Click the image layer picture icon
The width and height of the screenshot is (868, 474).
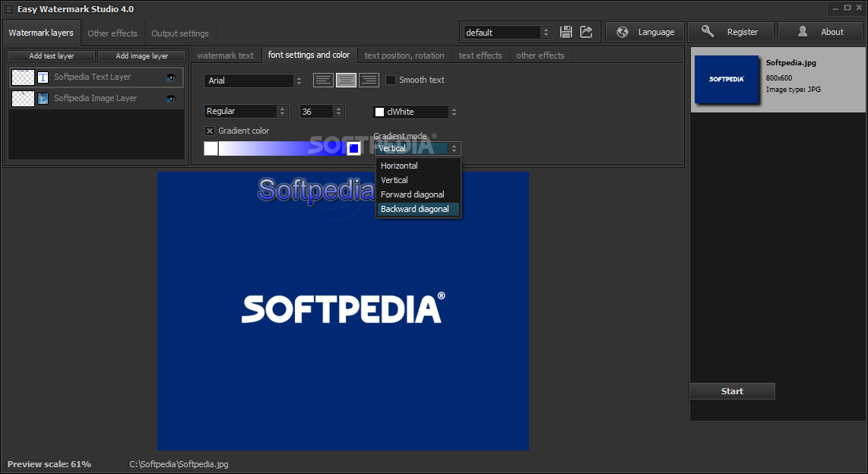[x=43, y=99]
